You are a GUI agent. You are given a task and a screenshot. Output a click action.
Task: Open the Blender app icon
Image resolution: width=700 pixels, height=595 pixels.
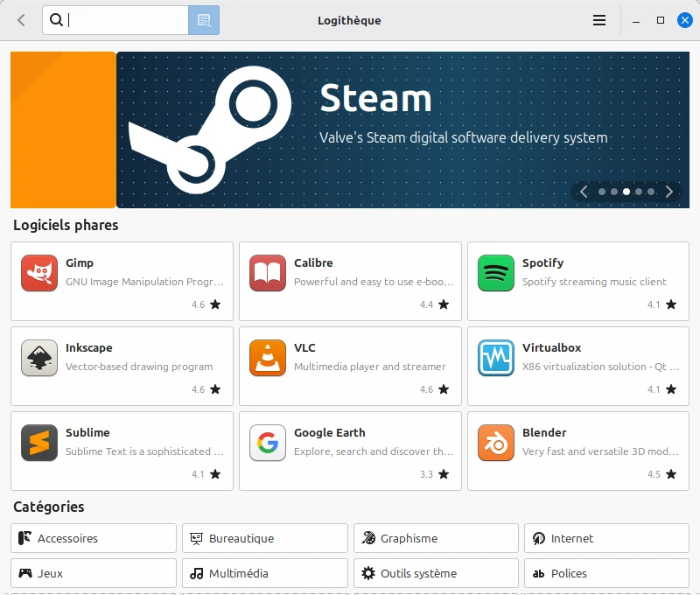pyautogui.click(x=495, y=443)
